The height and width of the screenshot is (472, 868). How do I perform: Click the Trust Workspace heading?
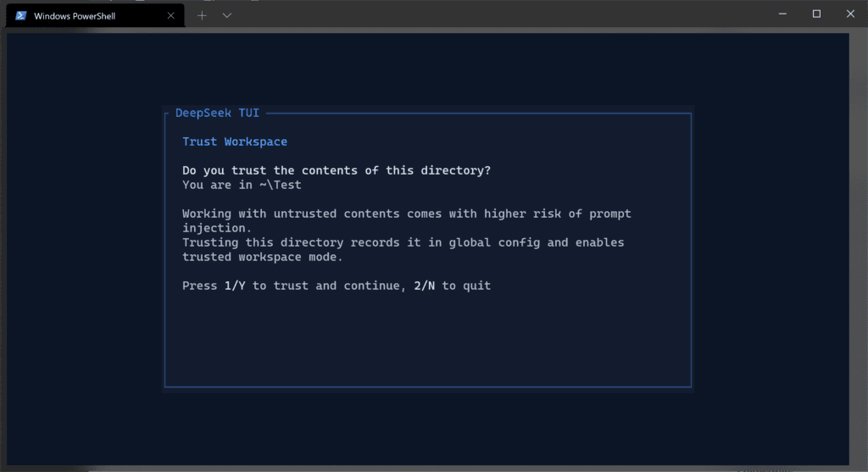[235, 142]
